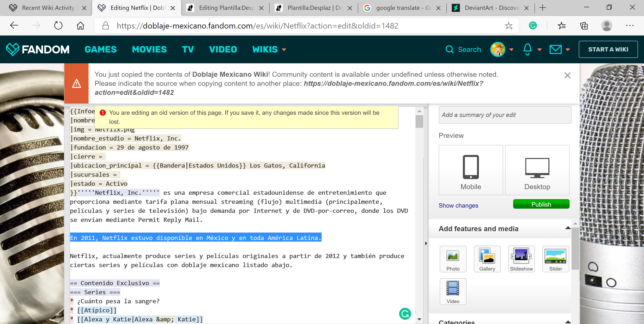Screen dimensions: 644x324
Task: Click the edit summary input field
Action: (505, 115)
